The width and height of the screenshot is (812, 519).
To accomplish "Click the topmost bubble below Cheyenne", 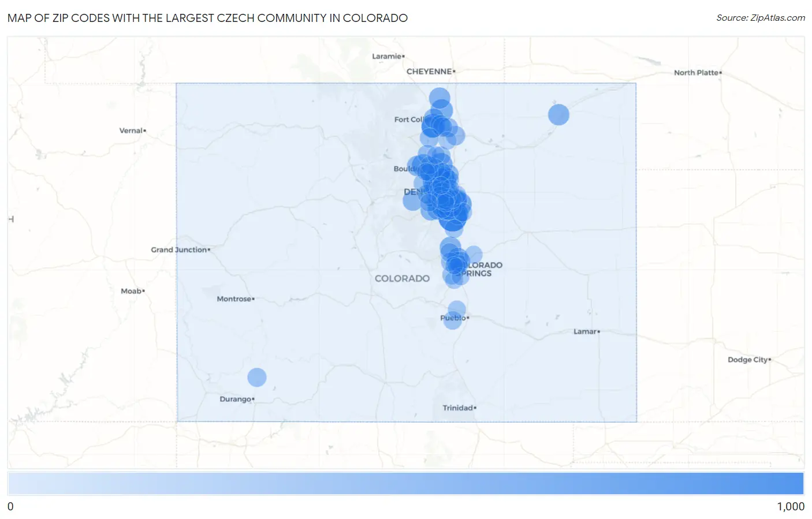I will point(439,97).
